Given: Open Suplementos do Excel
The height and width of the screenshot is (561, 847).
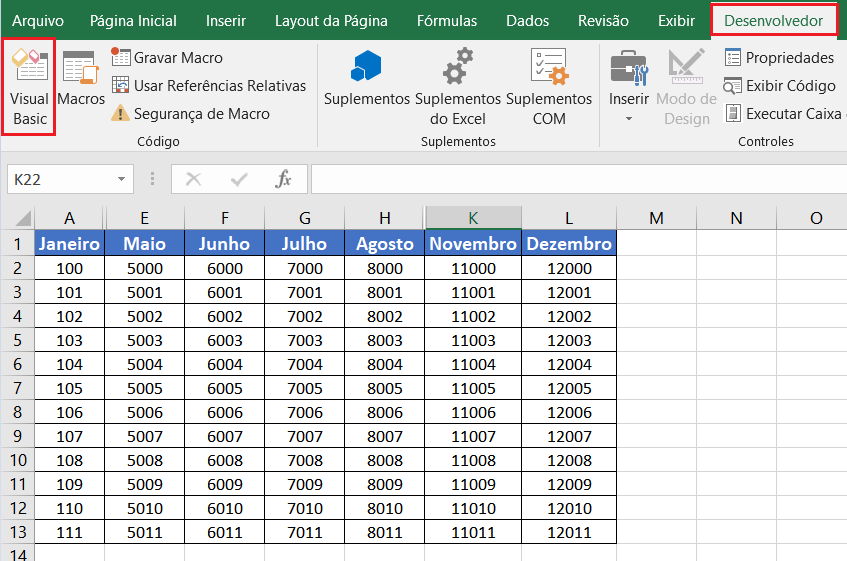Looking at the screenshot, I should point(457,87).
